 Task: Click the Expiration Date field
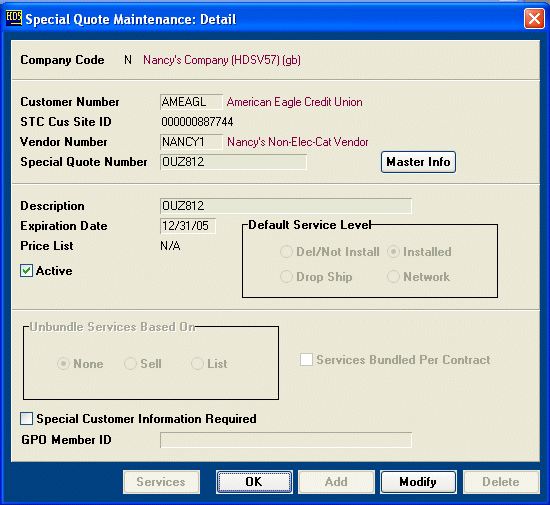[188, 226]
